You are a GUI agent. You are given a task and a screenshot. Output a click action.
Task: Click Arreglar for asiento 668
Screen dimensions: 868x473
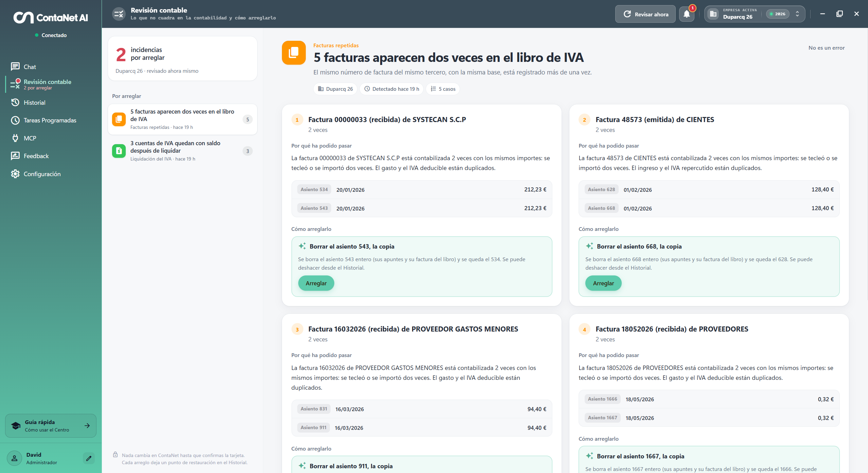603,283
